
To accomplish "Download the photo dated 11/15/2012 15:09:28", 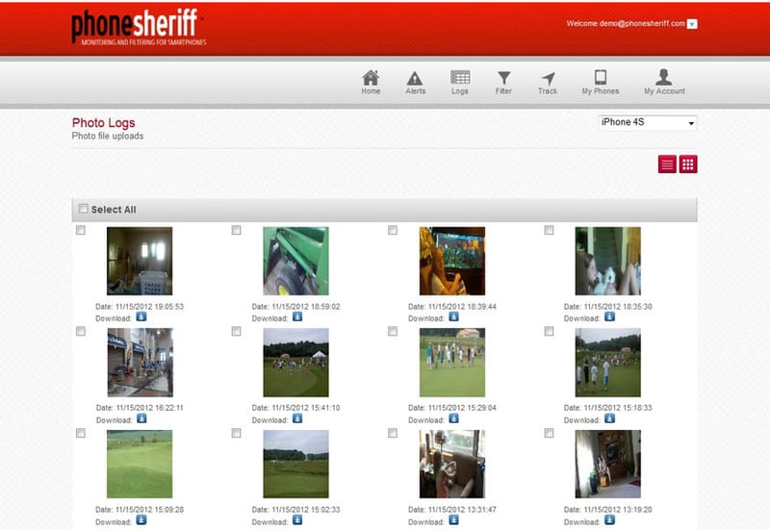I will pos(141,519).
